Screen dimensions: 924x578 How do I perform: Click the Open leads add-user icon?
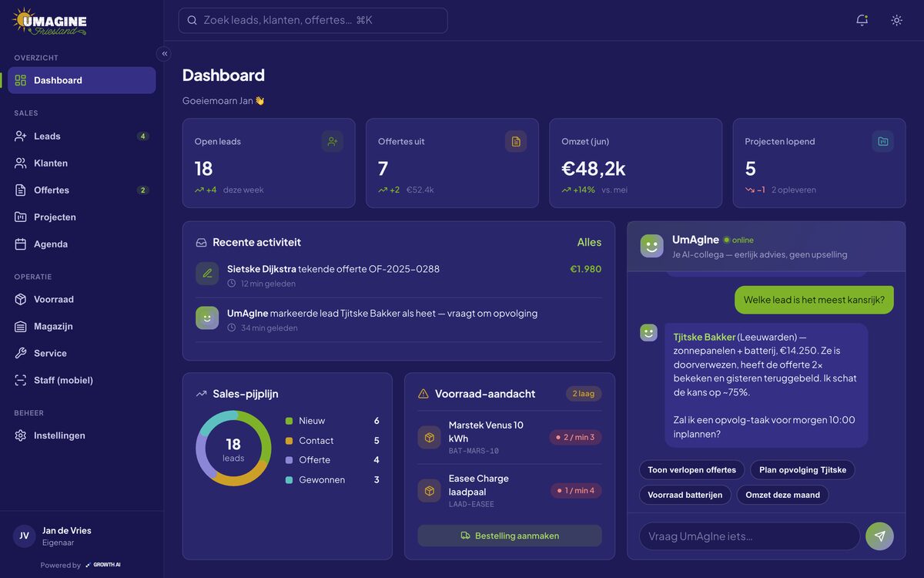click(x=333, y=141)
